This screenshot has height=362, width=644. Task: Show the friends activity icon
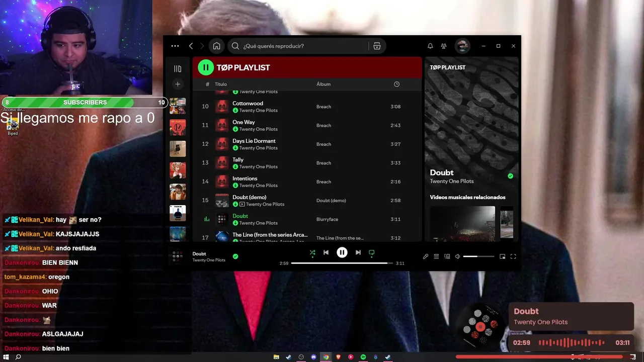click(x=444, y=46)
